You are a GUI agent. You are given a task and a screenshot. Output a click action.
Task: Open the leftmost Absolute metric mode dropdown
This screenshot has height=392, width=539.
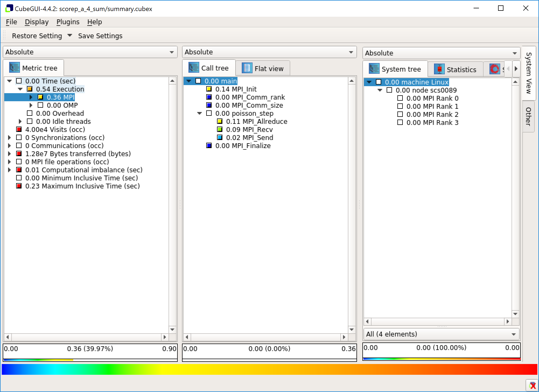90,52
